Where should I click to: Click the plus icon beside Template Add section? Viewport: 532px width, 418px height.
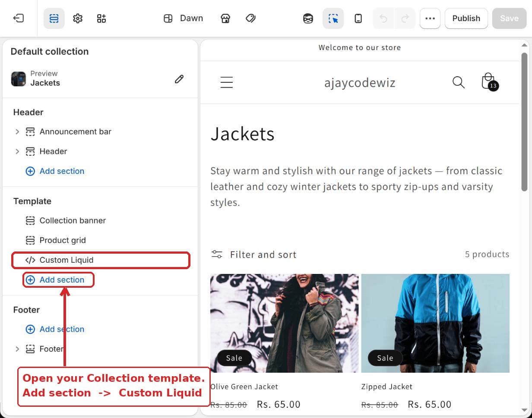(30, 280)
